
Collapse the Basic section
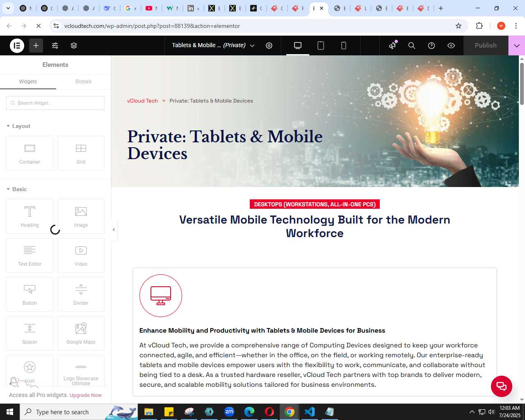tap(17, 189)
